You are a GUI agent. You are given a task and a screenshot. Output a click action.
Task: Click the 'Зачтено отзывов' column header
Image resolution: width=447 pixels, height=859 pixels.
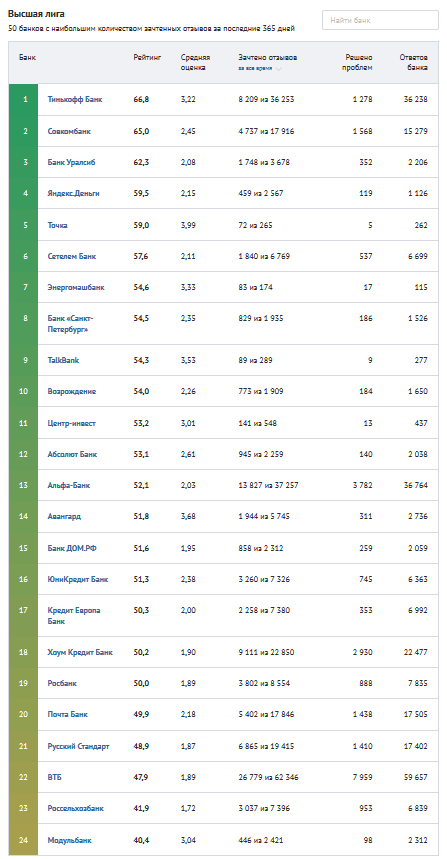coord(268,57)
